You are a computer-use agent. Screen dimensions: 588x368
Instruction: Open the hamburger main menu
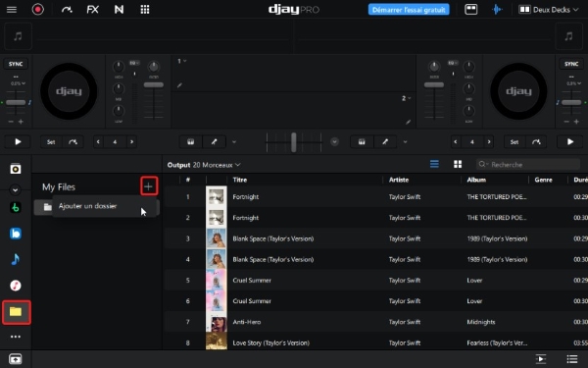[x=12, y=10]
